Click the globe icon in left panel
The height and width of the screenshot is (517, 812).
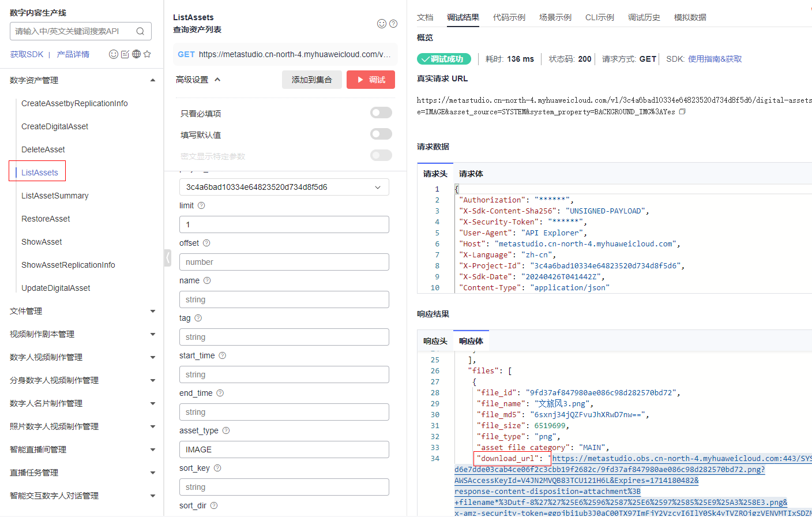pyautogui.click(x=136, y=54)
